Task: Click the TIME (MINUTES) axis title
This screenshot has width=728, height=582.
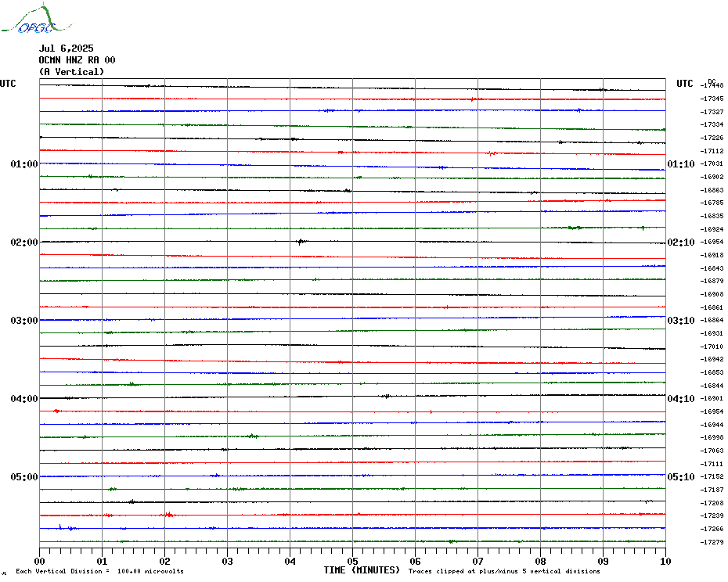Action: point(362,570)
